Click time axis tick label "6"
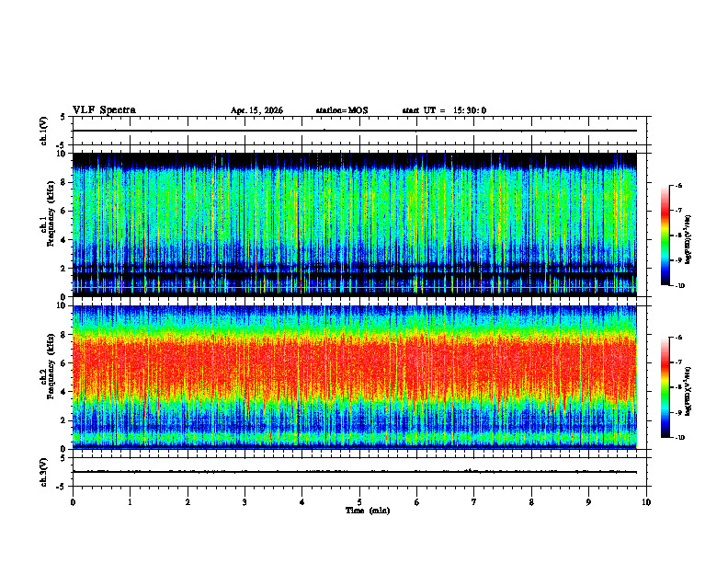Image resolution: width=728 pixels, height=563 pixels. [417, 502]
